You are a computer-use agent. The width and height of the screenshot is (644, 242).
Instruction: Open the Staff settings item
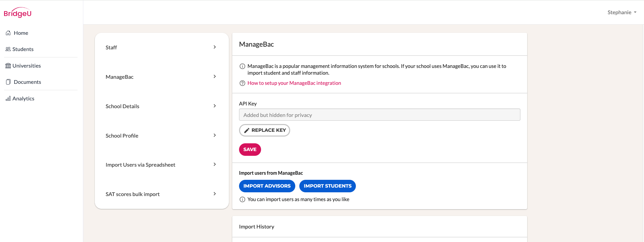tap(162, 47)
